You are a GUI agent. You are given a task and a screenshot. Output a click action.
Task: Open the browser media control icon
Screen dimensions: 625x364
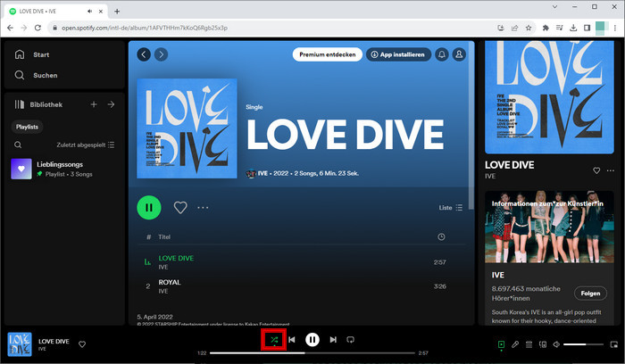point(559,28)
